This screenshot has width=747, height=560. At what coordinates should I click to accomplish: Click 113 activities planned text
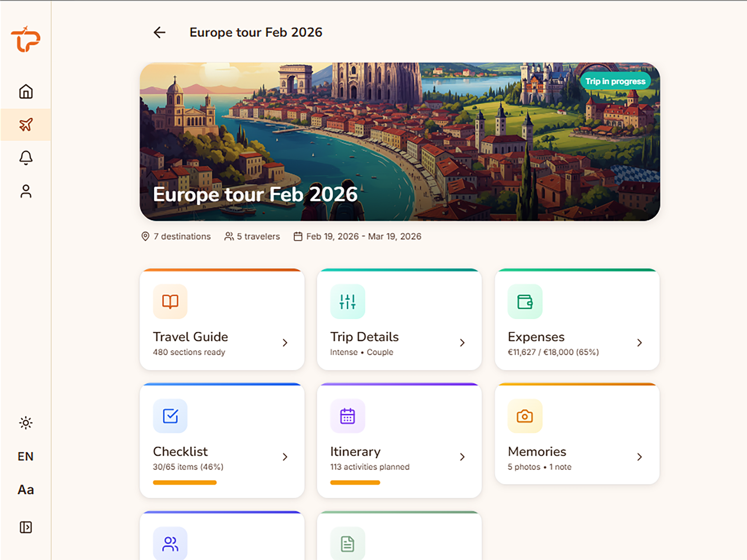[x=370, y=466]
